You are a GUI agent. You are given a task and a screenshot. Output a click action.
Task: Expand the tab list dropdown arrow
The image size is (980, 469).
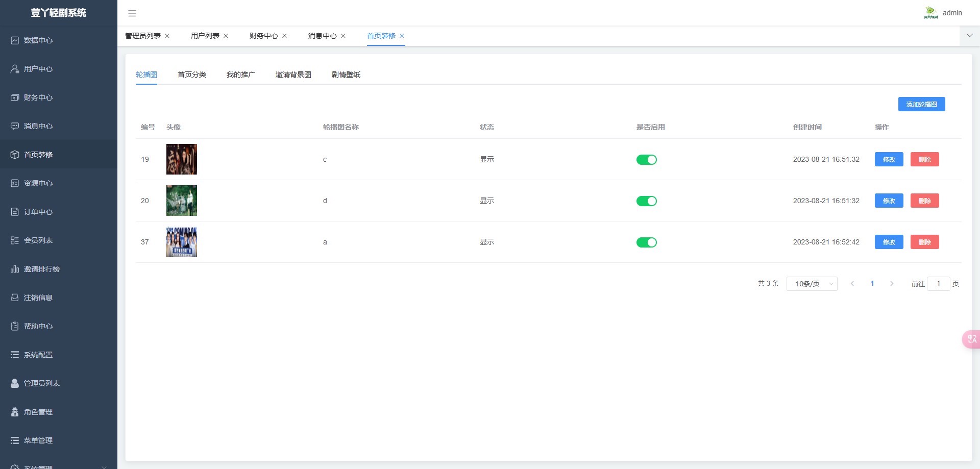969,36
